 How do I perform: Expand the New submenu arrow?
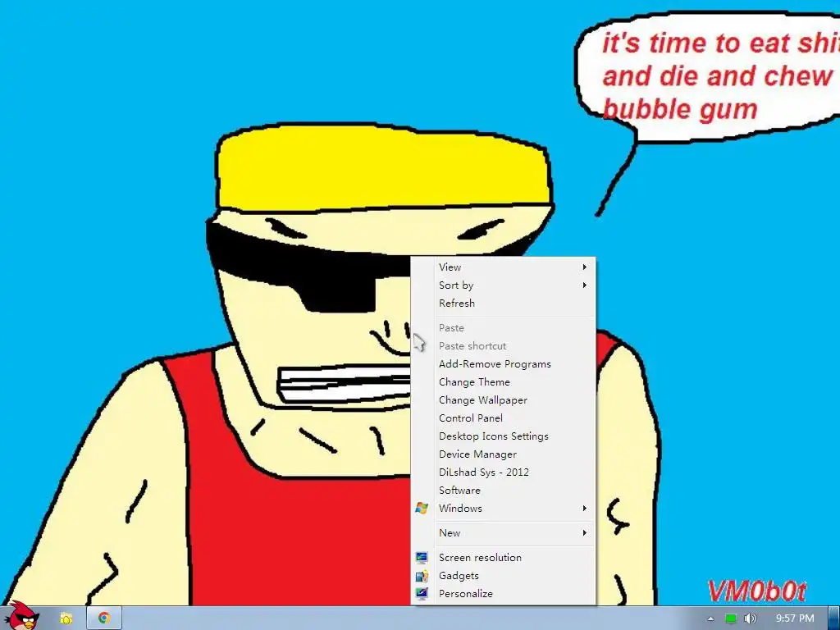[584, 532]
